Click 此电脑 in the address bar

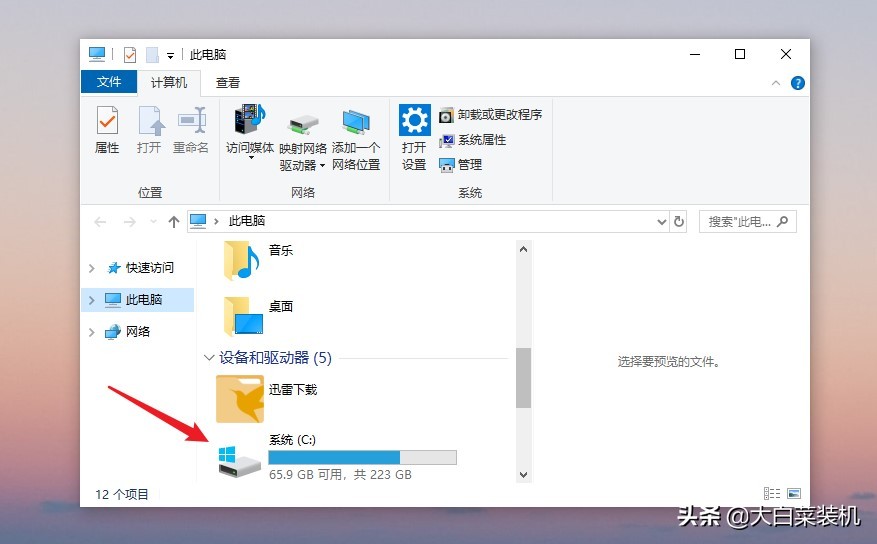point(247,221)
